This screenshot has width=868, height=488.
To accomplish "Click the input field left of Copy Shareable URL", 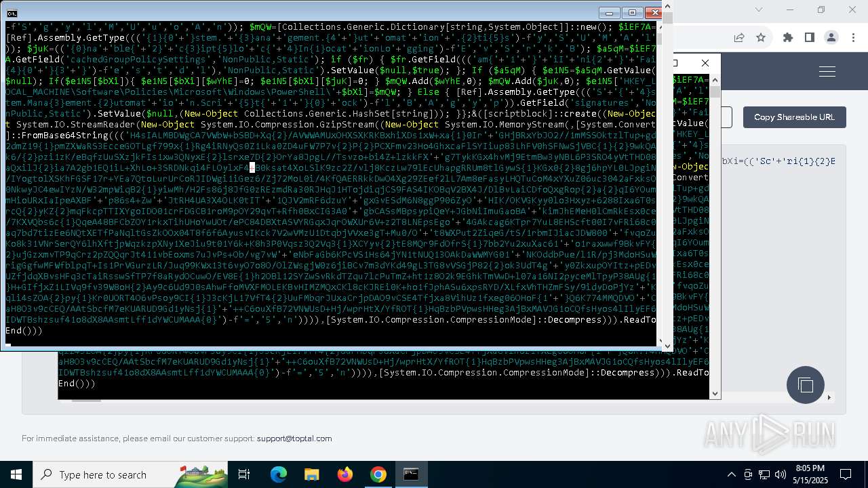I will pyautogui.click(x=726, y=117).
